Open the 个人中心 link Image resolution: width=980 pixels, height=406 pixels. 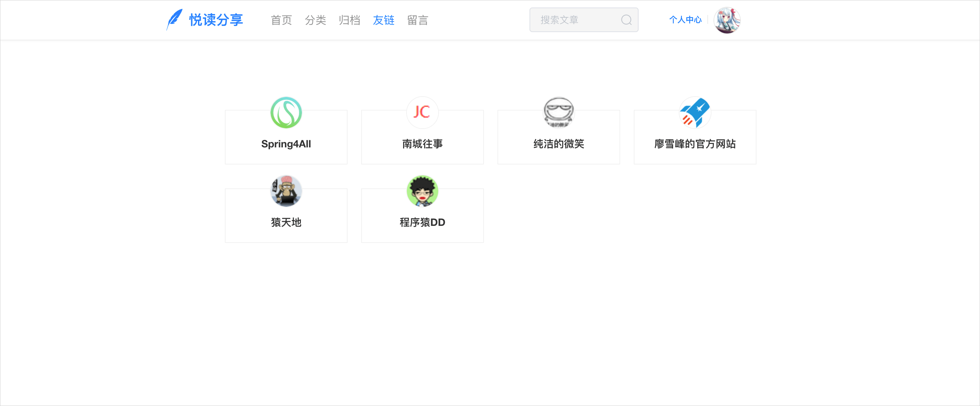tap(685, 20)
